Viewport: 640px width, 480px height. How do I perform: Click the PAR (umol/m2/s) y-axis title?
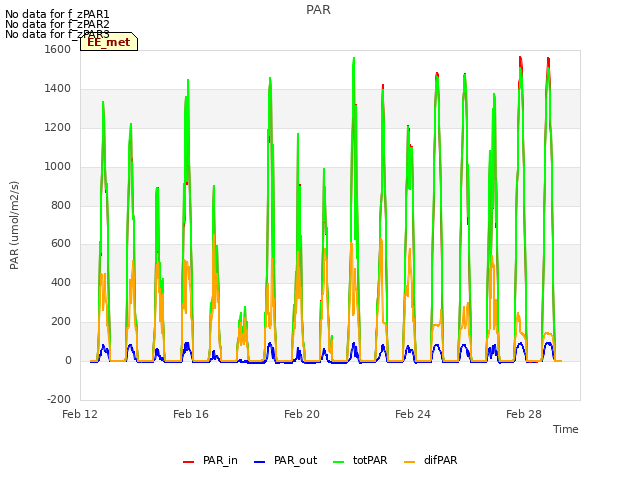(14, 225)
